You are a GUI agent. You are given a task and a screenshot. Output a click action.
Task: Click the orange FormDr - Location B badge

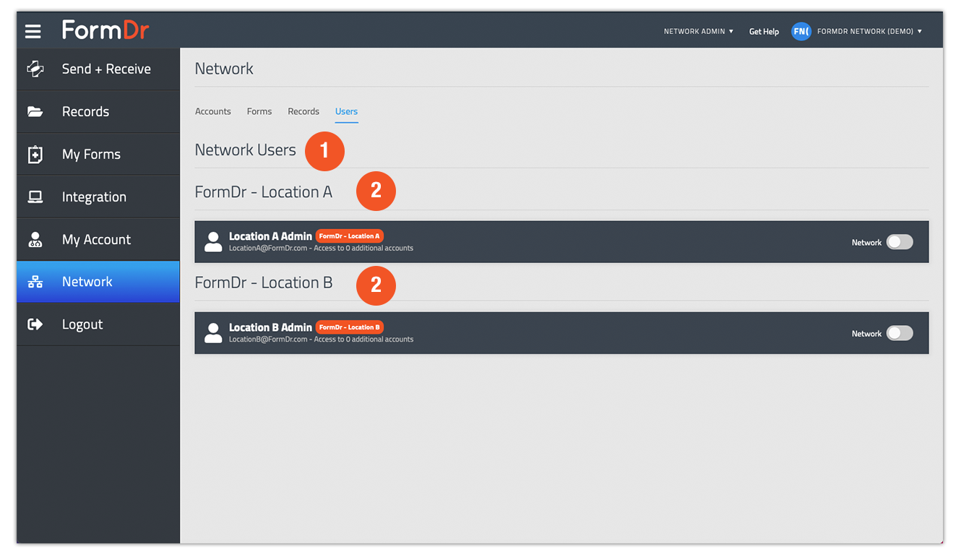(x=350, y=327)
